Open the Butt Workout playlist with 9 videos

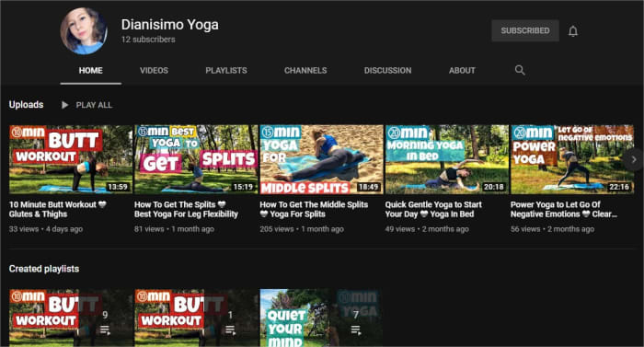(x=71, y=318)
